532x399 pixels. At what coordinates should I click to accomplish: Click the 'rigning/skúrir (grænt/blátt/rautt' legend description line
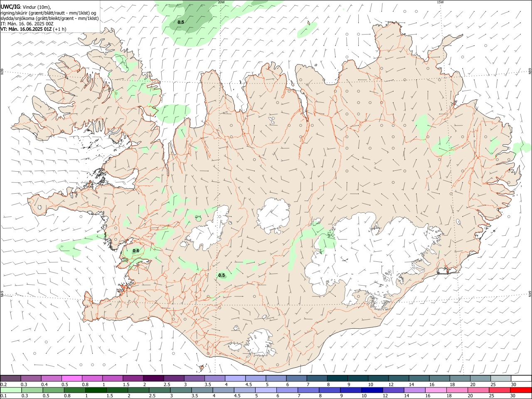[x=48, y=12]
